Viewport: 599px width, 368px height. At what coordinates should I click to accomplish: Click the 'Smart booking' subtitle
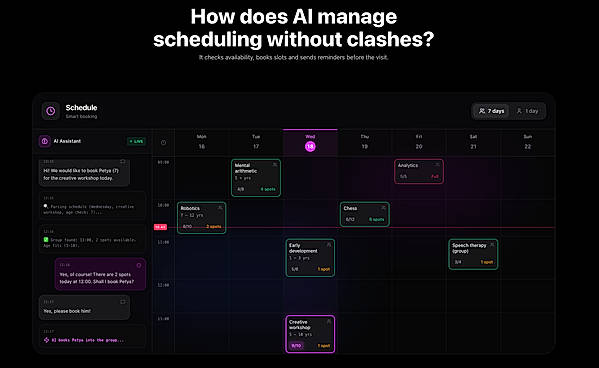tap(81, 116)
